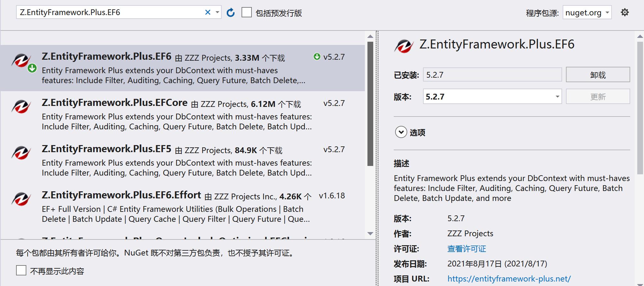Click installed green arrow badge on EF6 logo
The width and height of the screenshot is (644, 286).
pos(32,68)
